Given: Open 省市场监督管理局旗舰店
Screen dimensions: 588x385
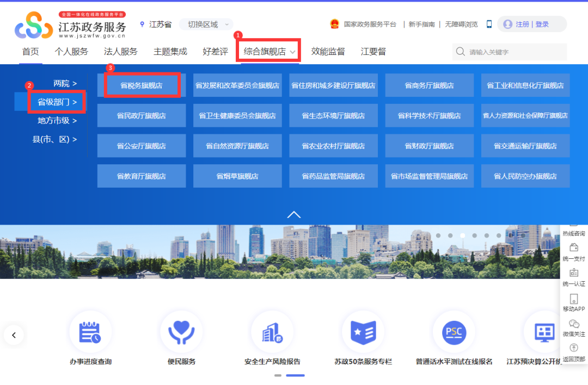Looking at the screenshot, I should pos(430,176).
